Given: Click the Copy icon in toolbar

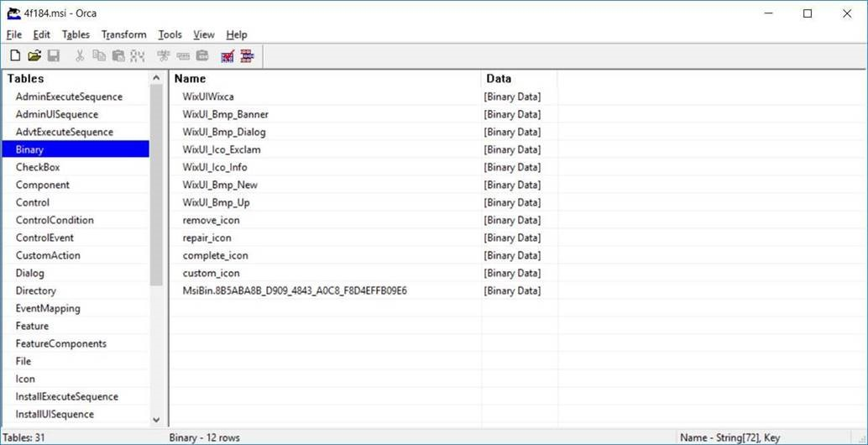Looking at the screenshot, I should click(99, 56).
